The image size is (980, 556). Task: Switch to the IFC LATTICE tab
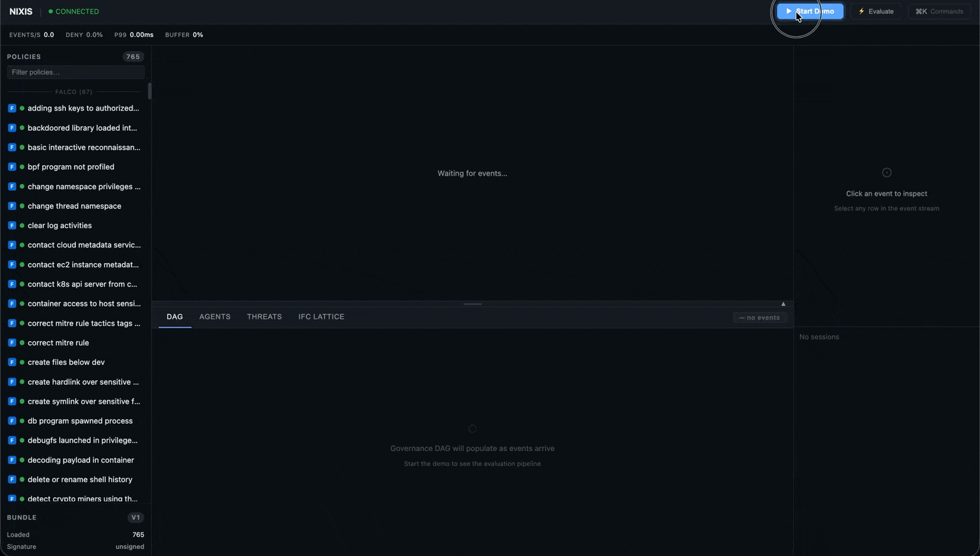click(321, 317)
